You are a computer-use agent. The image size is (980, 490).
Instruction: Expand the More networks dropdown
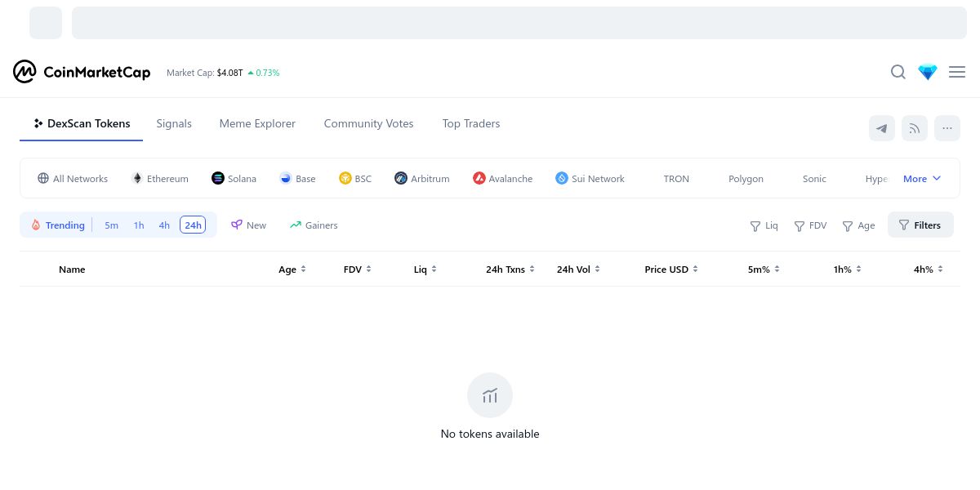[922, 178]
